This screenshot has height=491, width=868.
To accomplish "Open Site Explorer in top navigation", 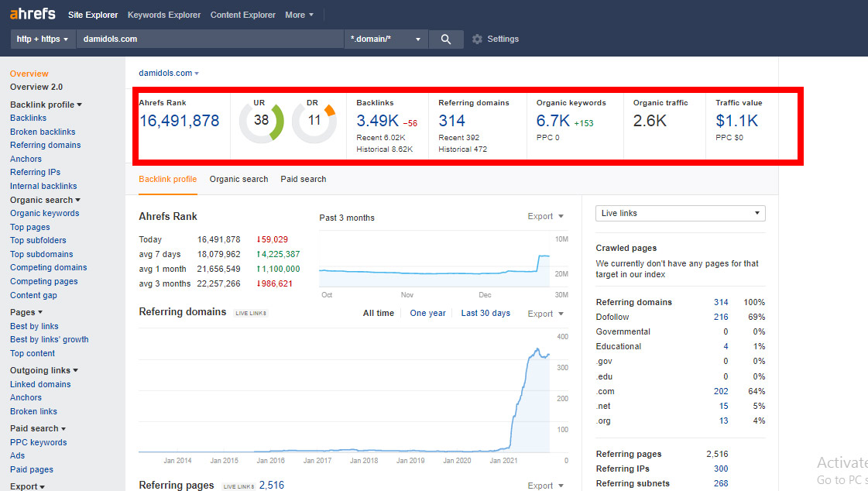I will [x=93, y=15].
